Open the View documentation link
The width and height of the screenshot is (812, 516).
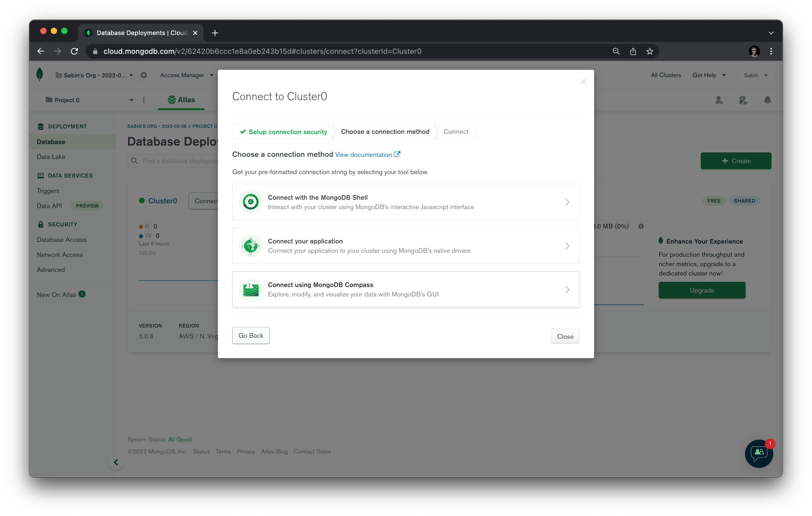[x=368, y=155]
